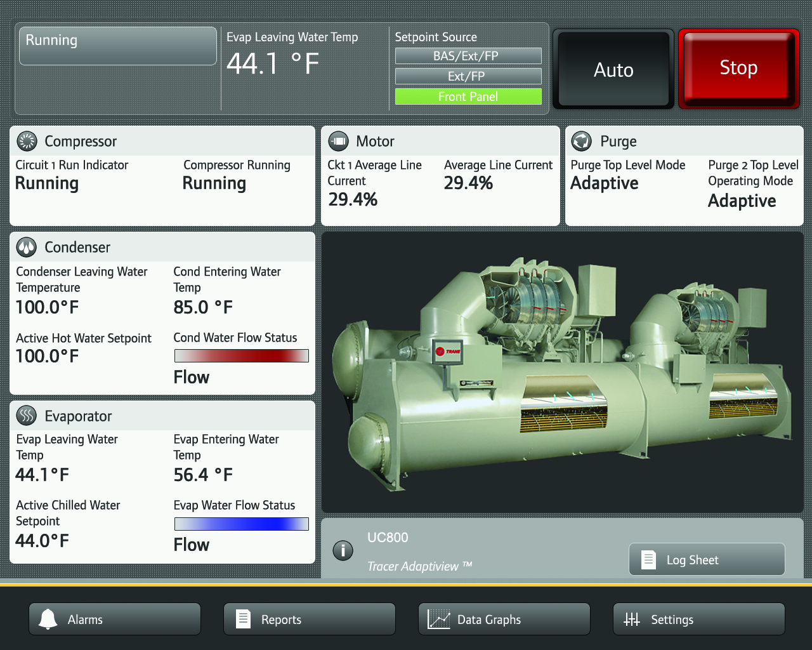Open the Reports menu

pyautogui.click(x=309, y=619)
